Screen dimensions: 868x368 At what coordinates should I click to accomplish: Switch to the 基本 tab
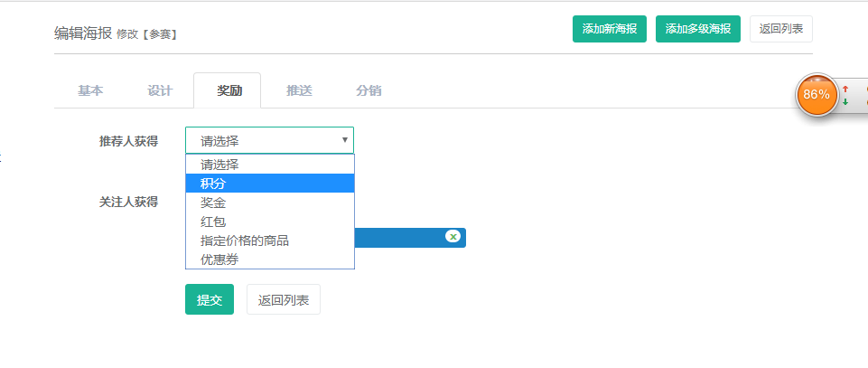tap(90, 90)
